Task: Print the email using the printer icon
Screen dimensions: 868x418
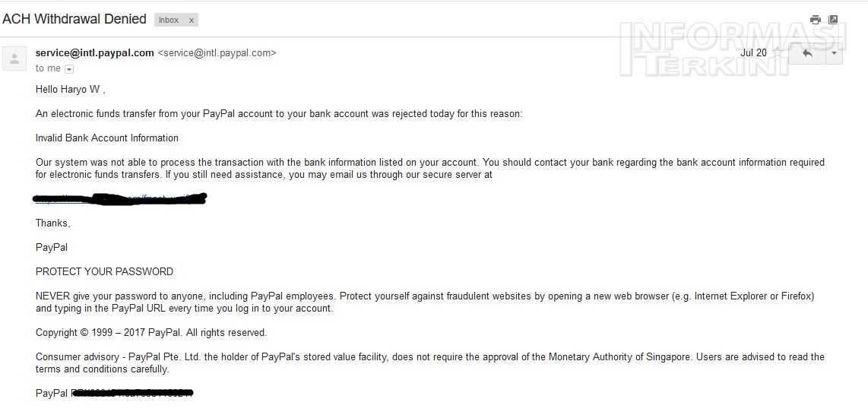Action: (815, 20)
